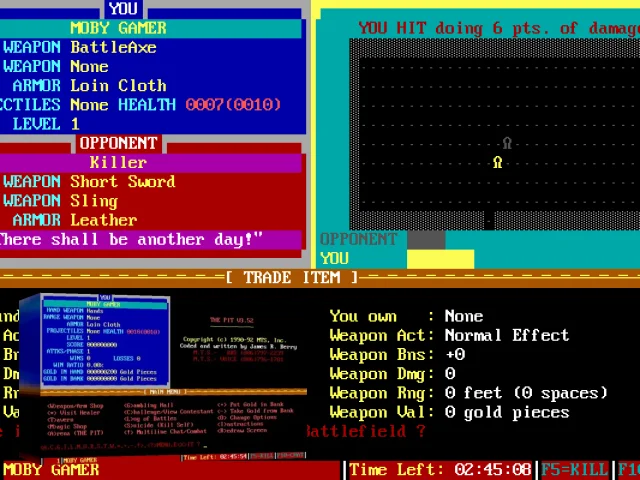640x480 pixels.
Task: Click the Weapon Val 0 gold pieces line
Action: point(449,412)
